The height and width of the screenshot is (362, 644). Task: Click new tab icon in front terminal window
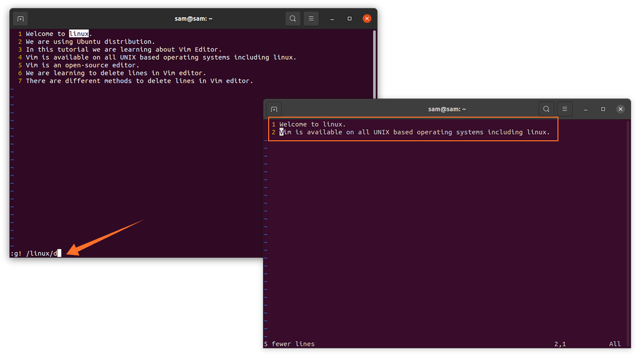[274, 109]
